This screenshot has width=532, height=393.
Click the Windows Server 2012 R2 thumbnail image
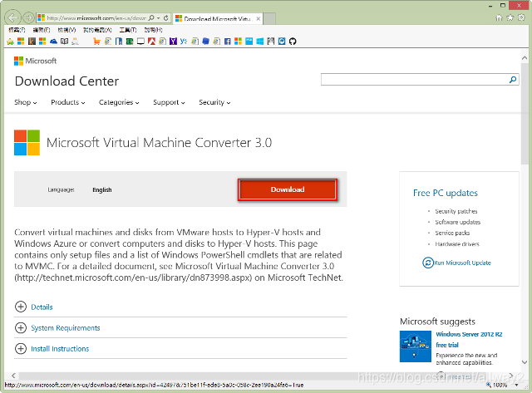416,346
